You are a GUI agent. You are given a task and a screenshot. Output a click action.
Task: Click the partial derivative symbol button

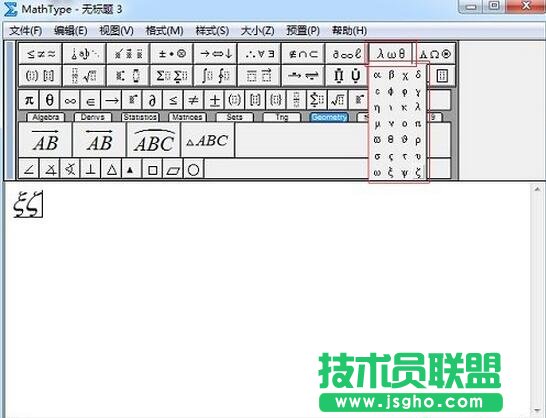coord(152,101)
